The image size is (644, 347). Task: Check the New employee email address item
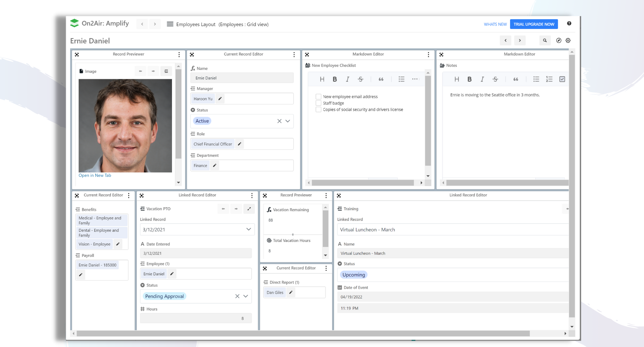click(318, 96)
